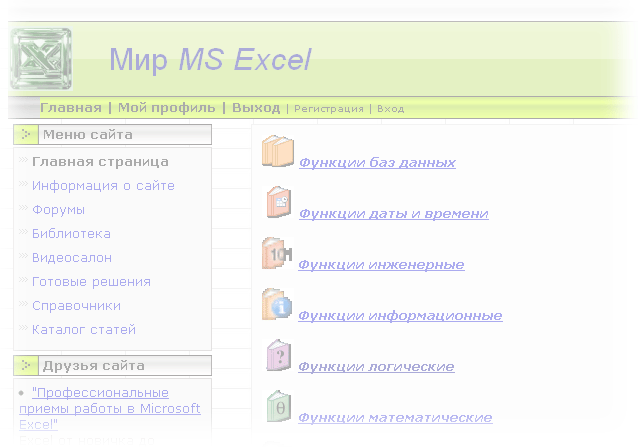This screenshot has width=638, height=447.
Task: Open Библиотека in site menu
Action: (71, 233)
